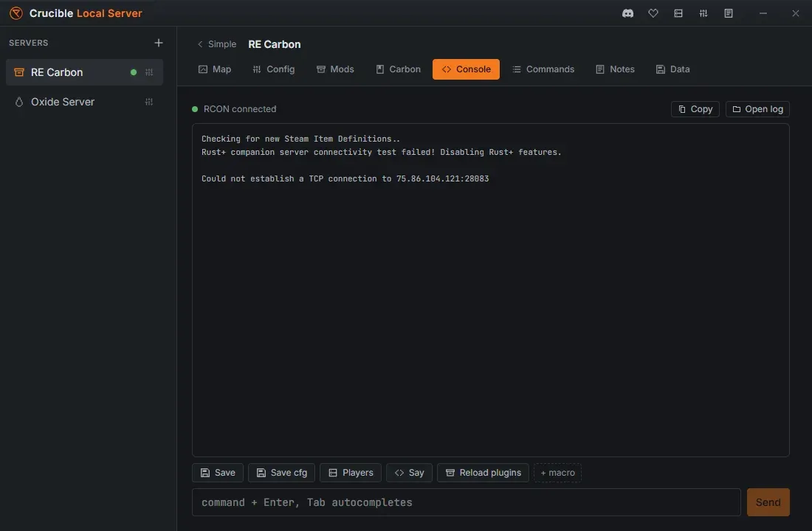Click the SERVERS sidebar heading
The image size is (812, 531).
tap(29, 43)
